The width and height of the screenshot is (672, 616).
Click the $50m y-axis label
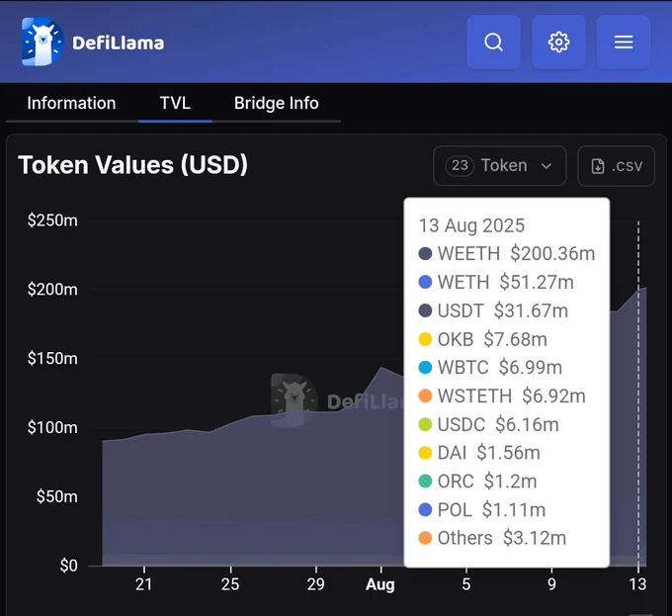pos(57,496)
